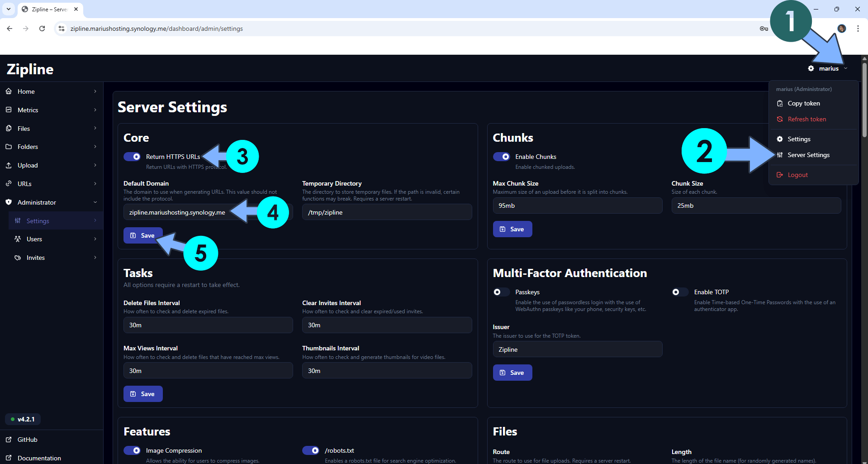The height and width of the screenshot is (464, 868).
Task: Click the Home sidebar icon
Action: tap(9, 91)
